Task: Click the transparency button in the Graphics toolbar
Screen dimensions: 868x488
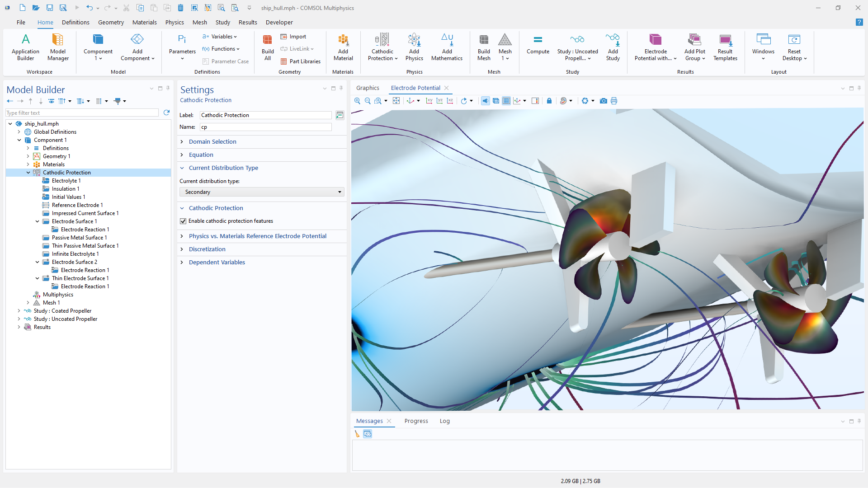Action: tap(496, 101)
